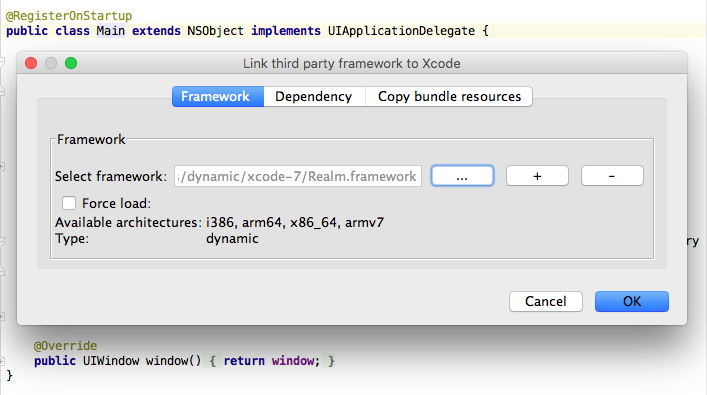Click the 'Force load:' label text
Viewport: 707px width, 395px height.
click(116, 203)
